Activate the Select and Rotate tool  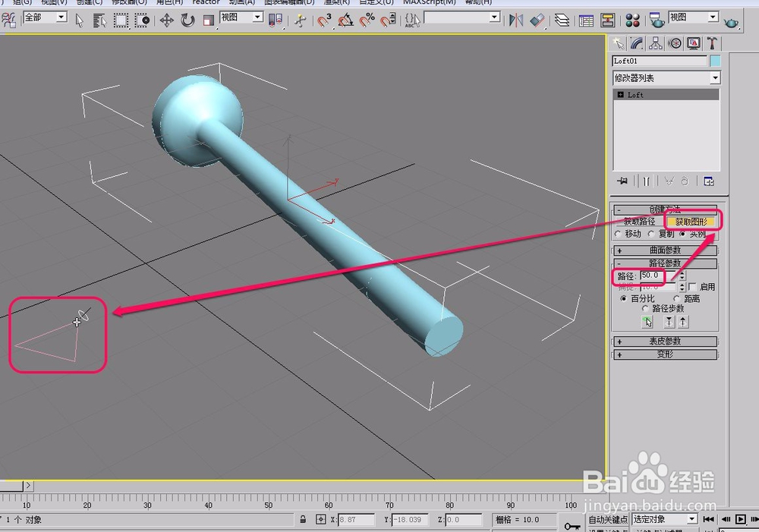pyautogui.click(x=187, y=20)
